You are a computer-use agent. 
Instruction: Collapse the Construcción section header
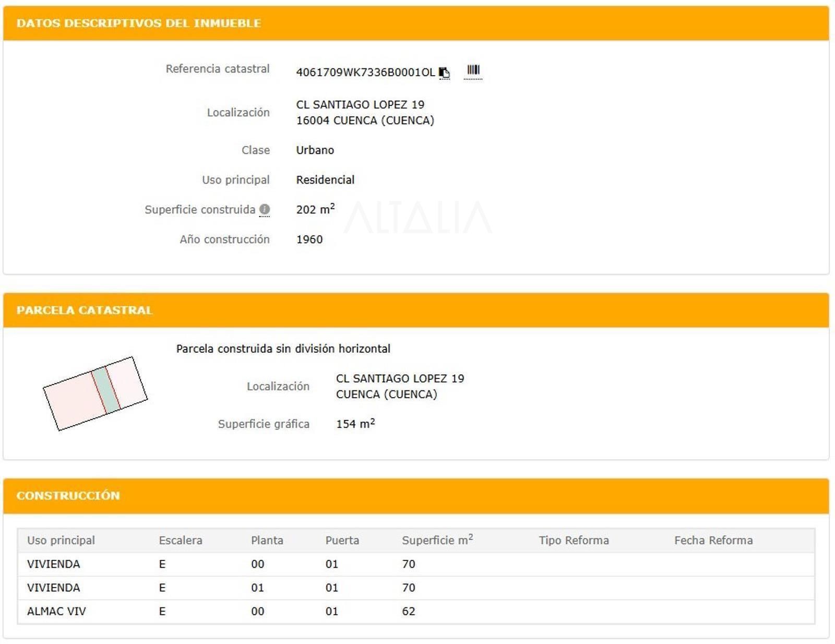[68, 496]
